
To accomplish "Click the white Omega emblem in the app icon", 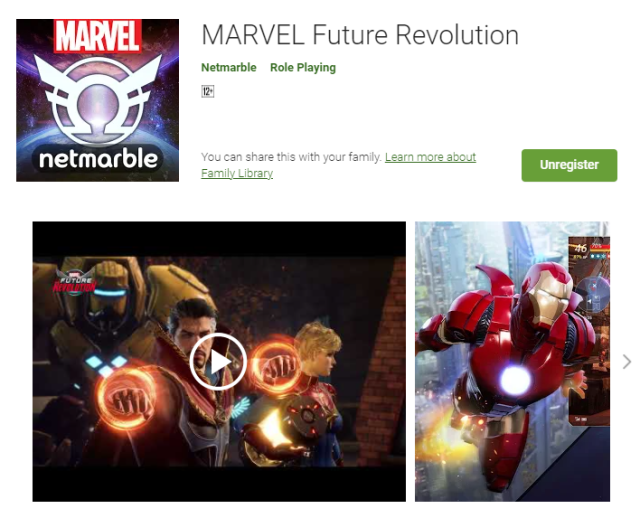I will (98, 99).
